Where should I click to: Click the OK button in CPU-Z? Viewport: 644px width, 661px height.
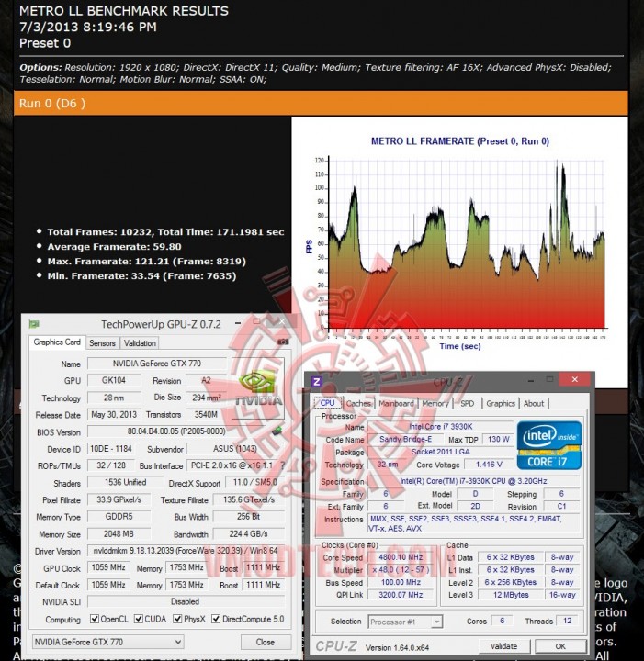560,645
